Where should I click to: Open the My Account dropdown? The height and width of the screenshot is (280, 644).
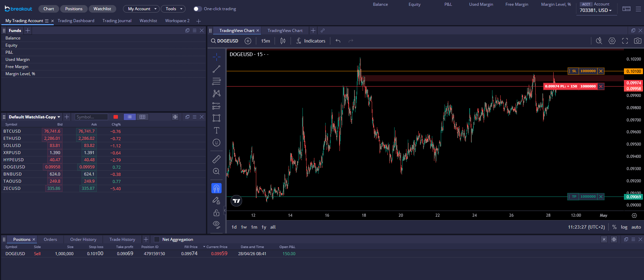[142, 9]
